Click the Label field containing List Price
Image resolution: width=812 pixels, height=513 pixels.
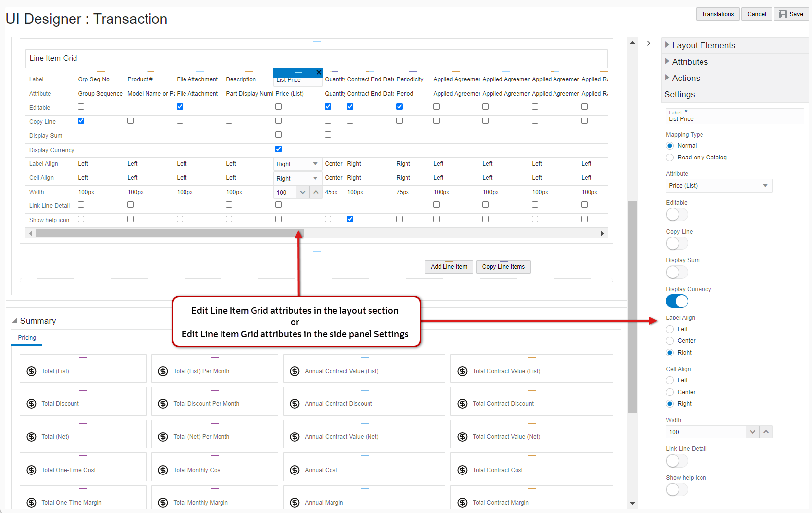tap(734, 118)
